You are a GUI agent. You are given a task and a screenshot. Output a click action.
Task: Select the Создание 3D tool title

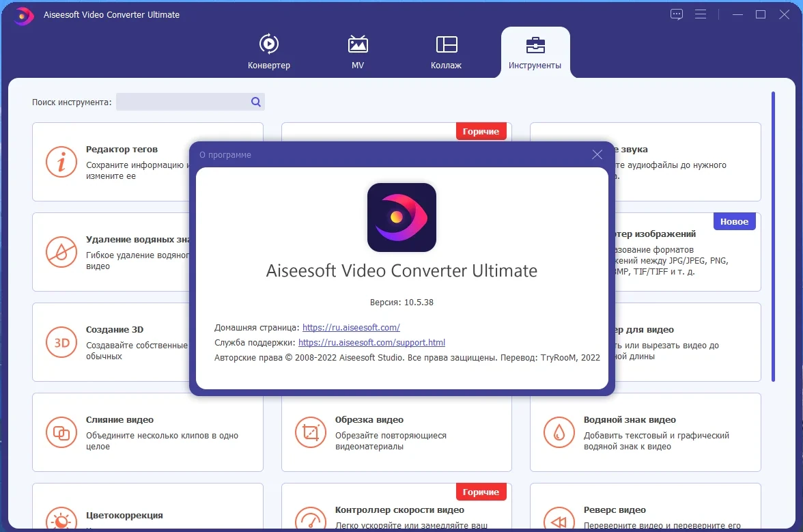point(115,329)
